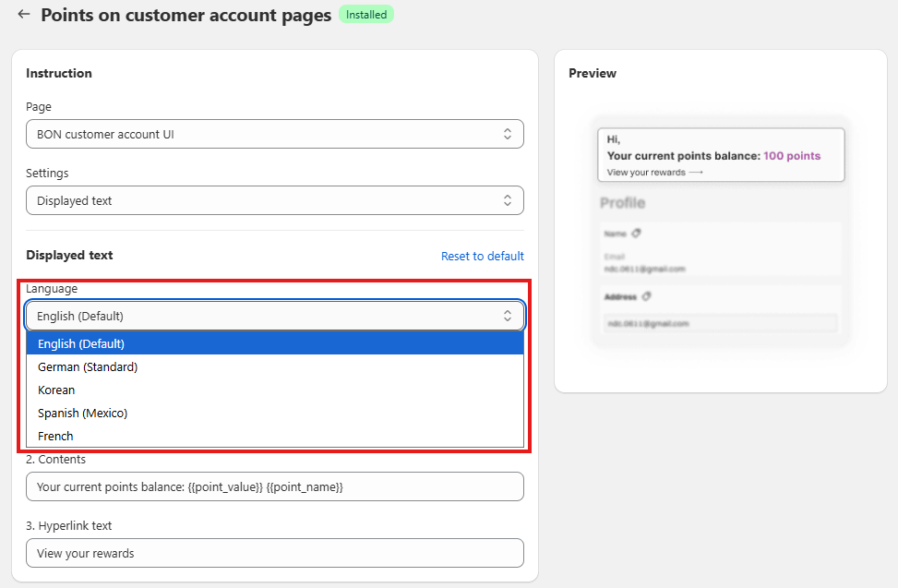Click the Address input box in preview
The width and height of the screenshot is (898, 588).
(x=720, y=323)
